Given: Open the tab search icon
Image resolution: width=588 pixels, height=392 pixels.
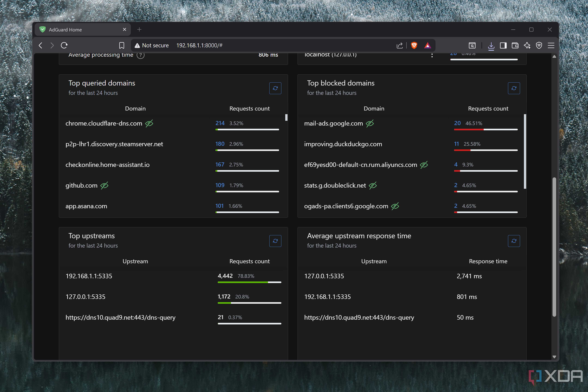Looking at the screenshot, I should [x=472, y=45].
